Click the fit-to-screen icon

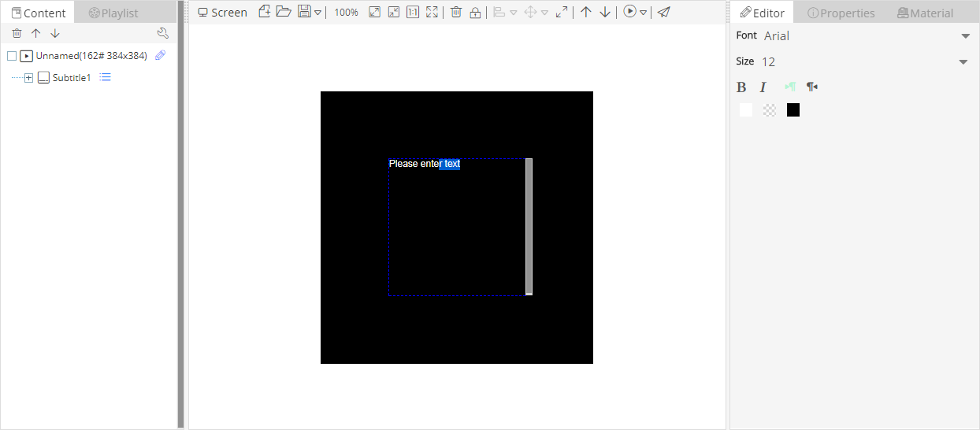432,12
